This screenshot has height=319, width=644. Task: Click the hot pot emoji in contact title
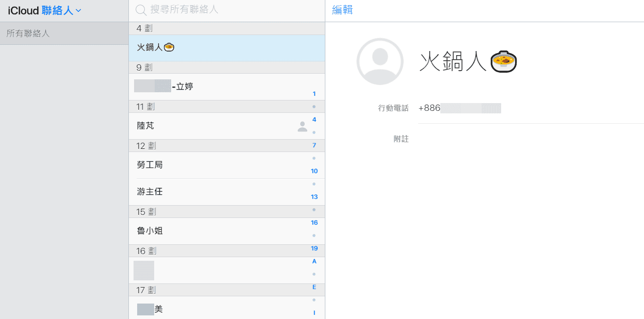pyautogui.click(x=503, y=62)
